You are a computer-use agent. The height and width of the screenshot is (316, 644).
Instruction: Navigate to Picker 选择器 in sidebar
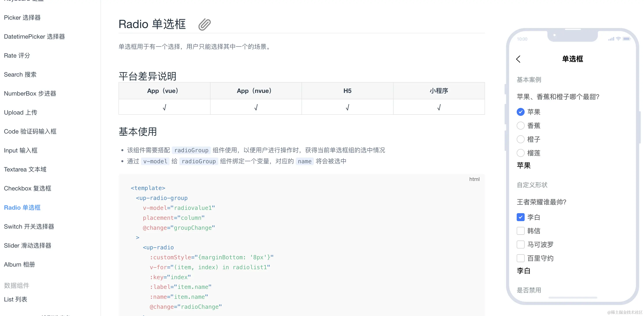(x=22, y=17)
